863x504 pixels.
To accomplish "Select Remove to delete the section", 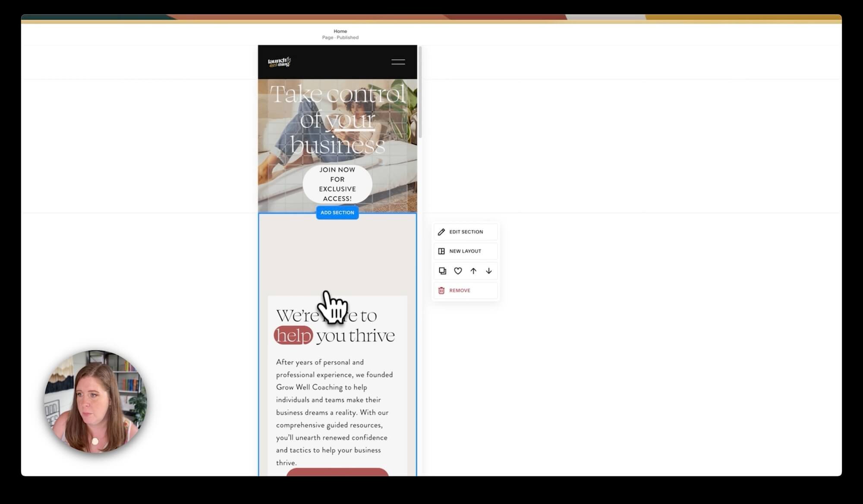I will tap(466, 290).
